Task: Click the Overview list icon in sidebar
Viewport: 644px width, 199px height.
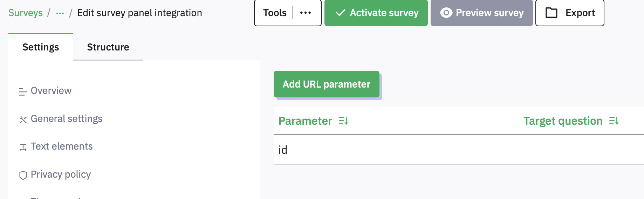Action: pyautogui.click(x=23, y=92)
